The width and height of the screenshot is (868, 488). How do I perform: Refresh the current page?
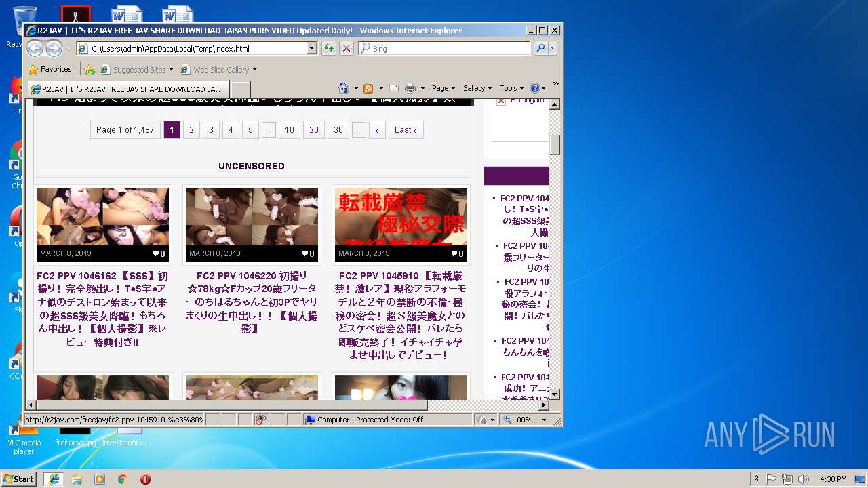(x=329, y=49)
